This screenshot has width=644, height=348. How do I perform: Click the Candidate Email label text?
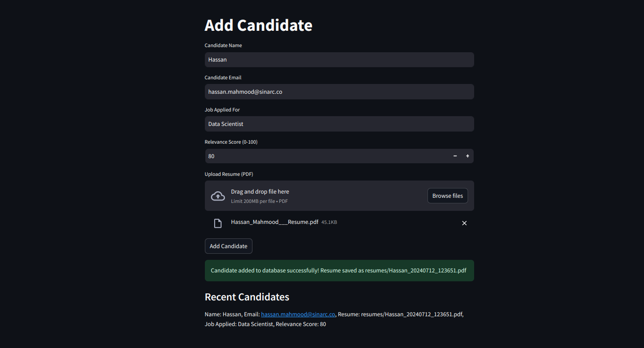(x=223, y=77)
